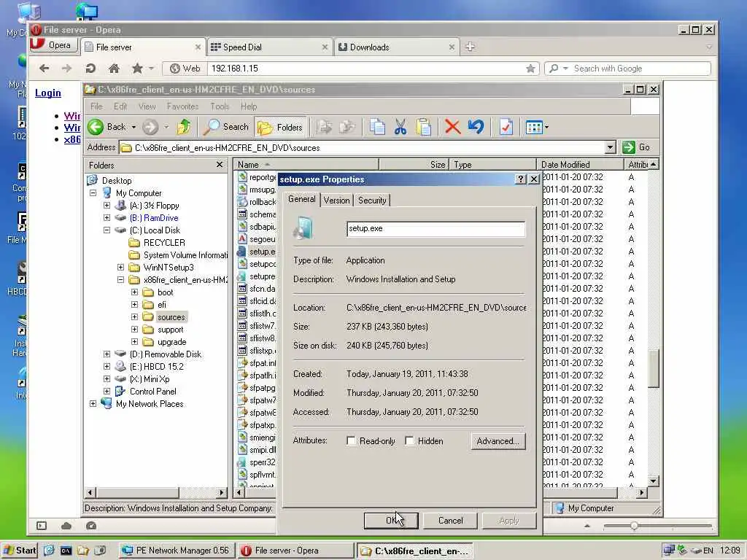Click Opera Turbo status bar icon

click(91, 526)
